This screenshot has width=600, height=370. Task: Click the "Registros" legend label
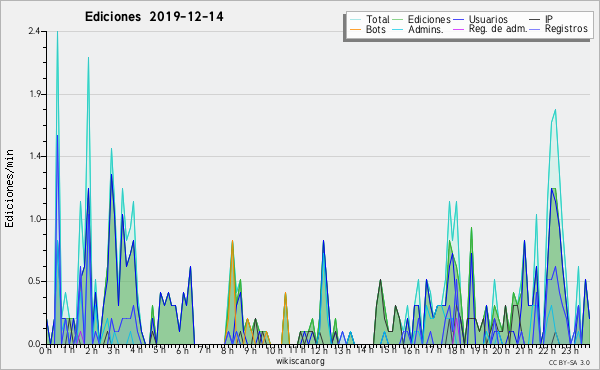pyautogui.click(x=566, y=29)
